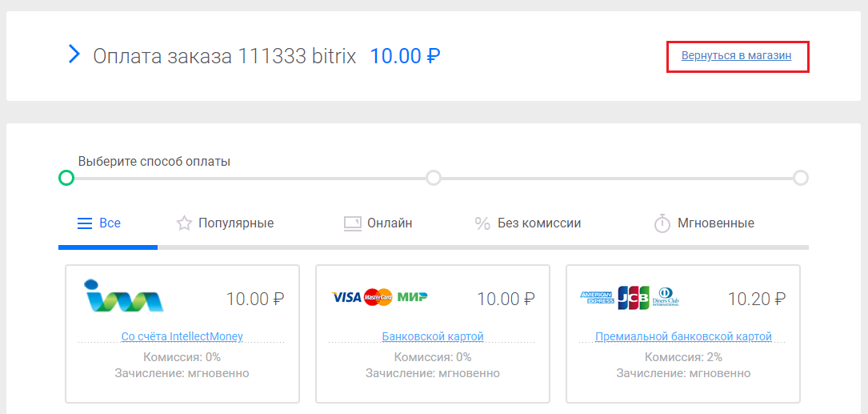Click the stopwatch icon for Мгновенные
The height and width of the screenshot is (414, 868).
point(662,224)
